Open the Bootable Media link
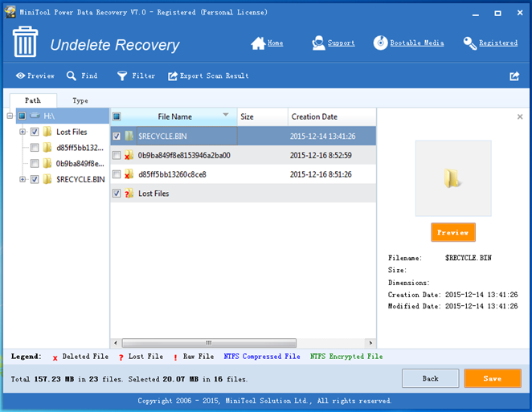Image resolution: width=532 pixels, height=412 pixels. [x=417, y=43]
